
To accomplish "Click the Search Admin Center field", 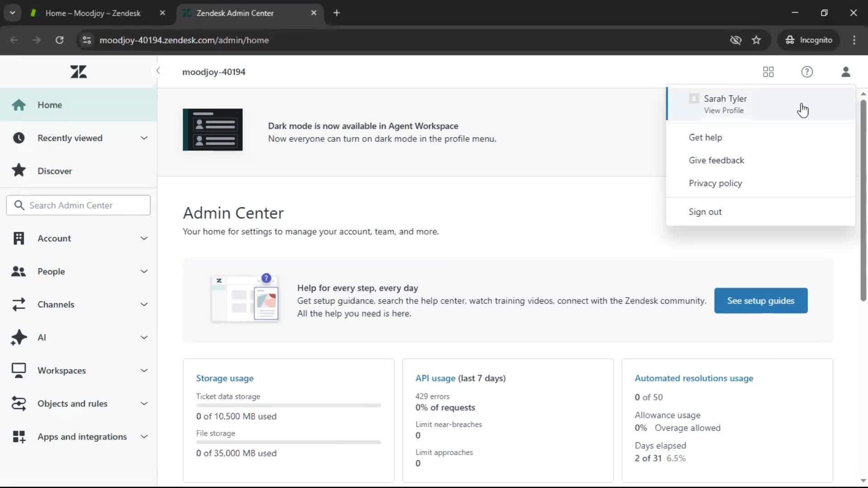I will pos(78,205).
